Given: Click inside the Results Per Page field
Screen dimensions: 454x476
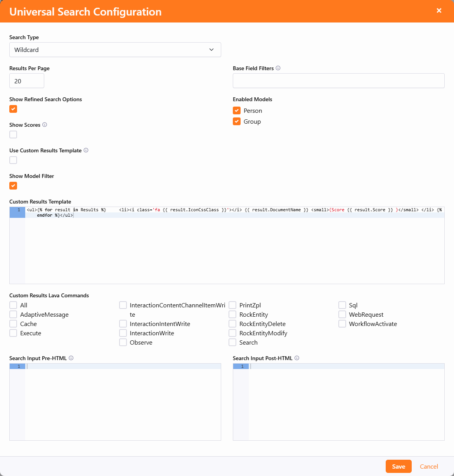Looking at the screenshot, I should (26, 81).
